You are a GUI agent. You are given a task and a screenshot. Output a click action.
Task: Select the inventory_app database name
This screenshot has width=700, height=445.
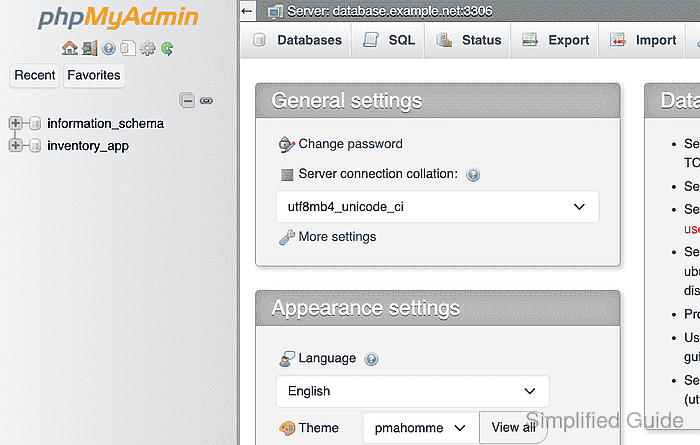(x=88, y=146)
